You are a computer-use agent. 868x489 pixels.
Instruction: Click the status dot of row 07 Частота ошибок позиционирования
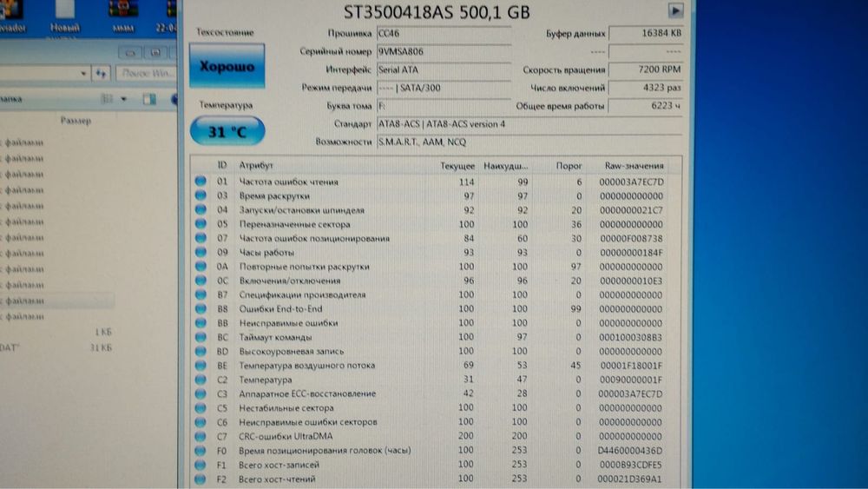click(x=201, y=238)
